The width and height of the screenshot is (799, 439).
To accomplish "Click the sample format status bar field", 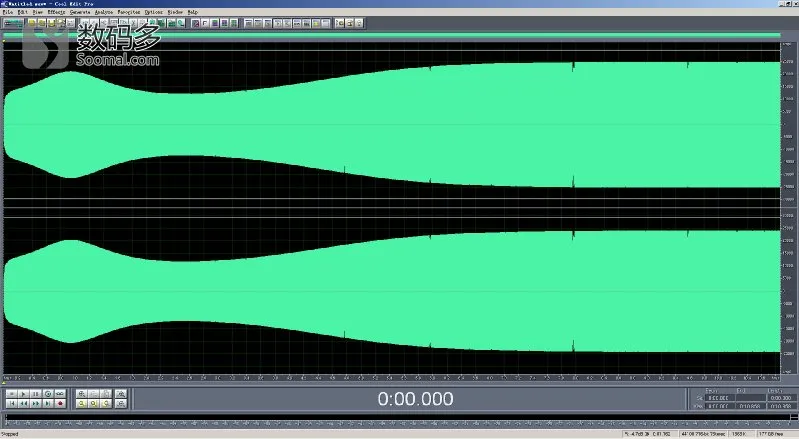I will point(704,434).
